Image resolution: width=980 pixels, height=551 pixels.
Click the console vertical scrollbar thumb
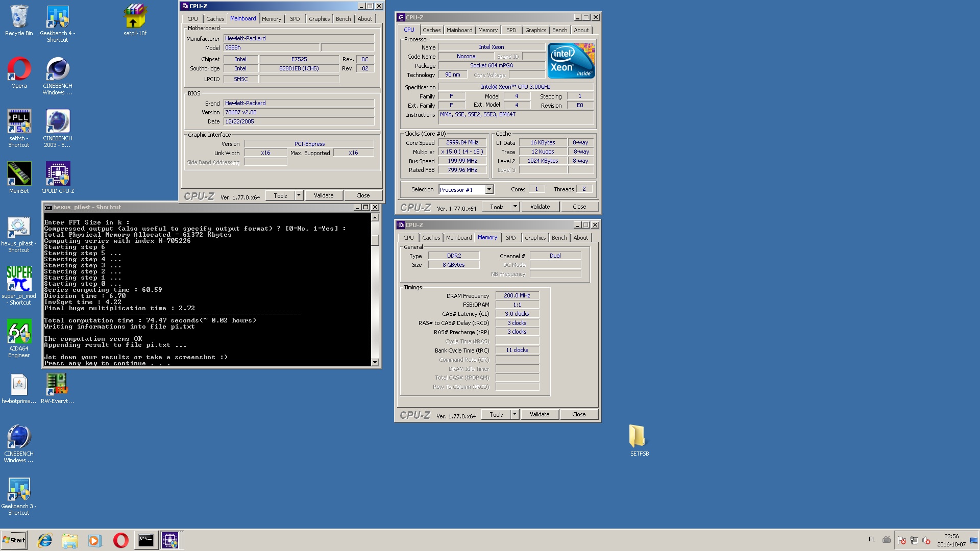pos(375,239)
